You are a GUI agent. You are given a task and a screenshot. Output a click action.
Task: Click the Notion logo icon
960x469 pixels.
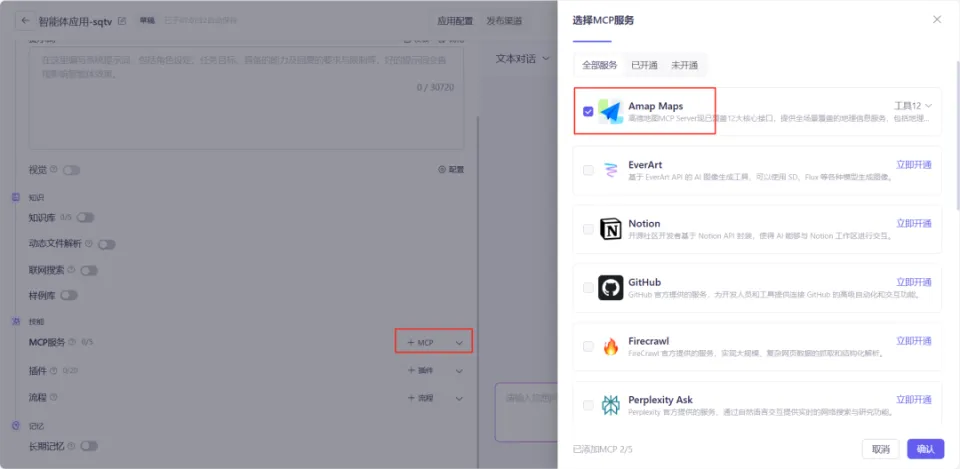pyautogui.click(x=610, y=229)
